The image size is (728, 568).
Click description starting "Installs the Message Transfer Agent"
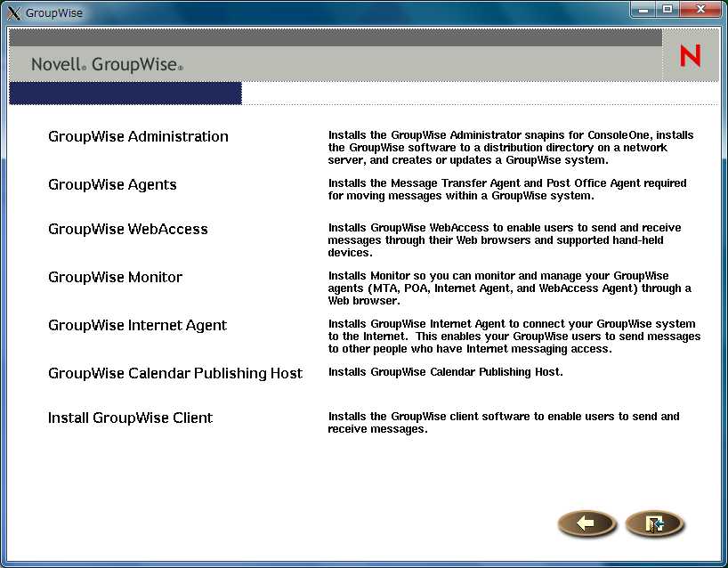click(507, 190)
